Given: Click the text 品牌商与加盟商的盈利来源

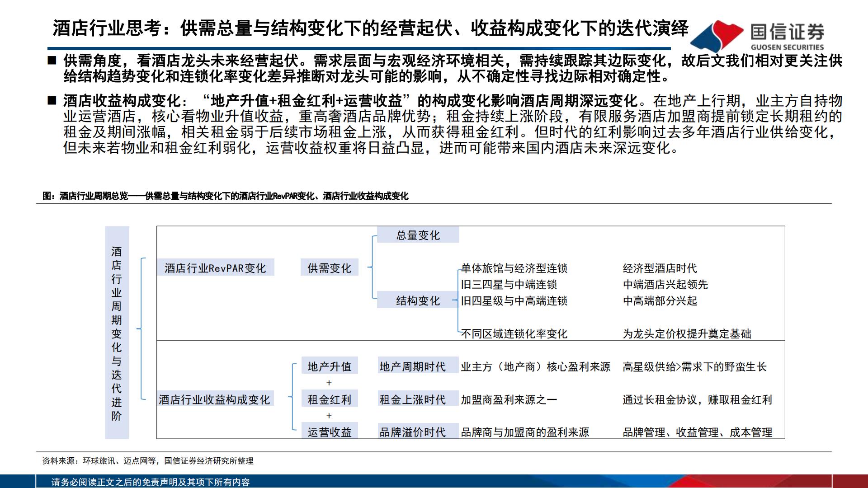Looking at the screenshot, I should tap(525, 432).
